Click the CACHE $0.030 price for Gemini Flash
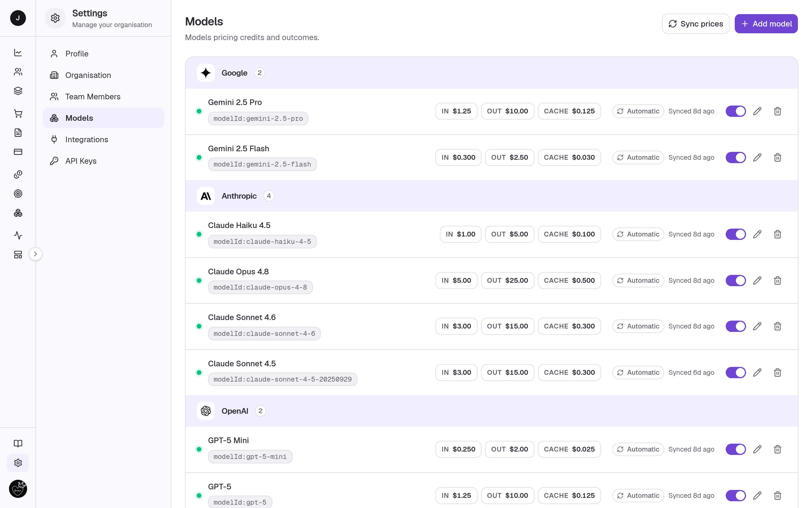The height and width of the screenshot is (508, 812). pos(569,157)
